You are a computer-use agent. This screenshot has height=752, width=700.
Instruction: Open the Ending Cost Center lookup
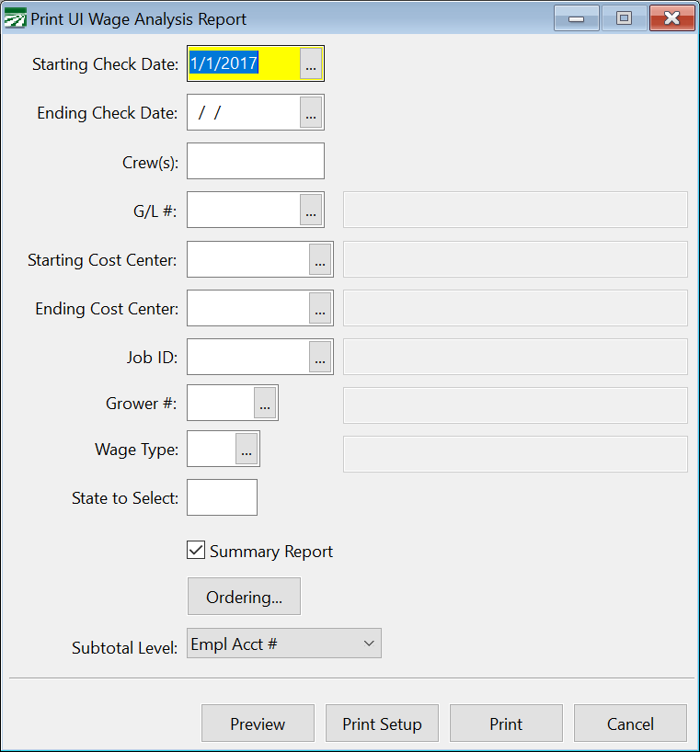coord(319,308)
